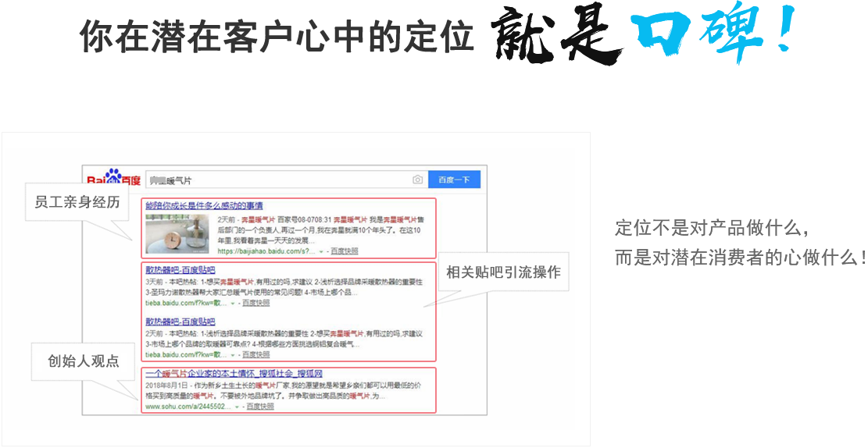Open 百度快照 for the Sohu result
Image resolution: width=868 pixels, height=448 pixels.
tap(259, 407)
